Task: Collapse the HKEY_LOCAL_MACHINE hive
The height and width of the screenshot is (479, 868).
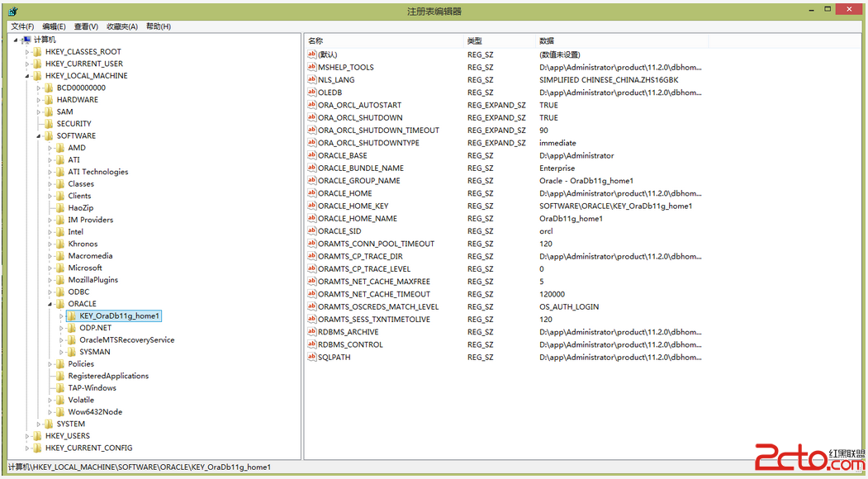Action: (x=27, y=76)
